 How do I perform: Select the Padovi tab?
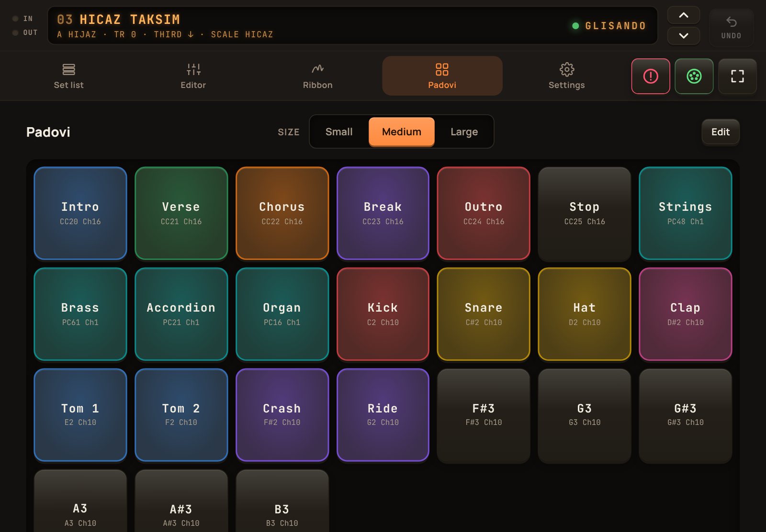(x=442, y=76)
